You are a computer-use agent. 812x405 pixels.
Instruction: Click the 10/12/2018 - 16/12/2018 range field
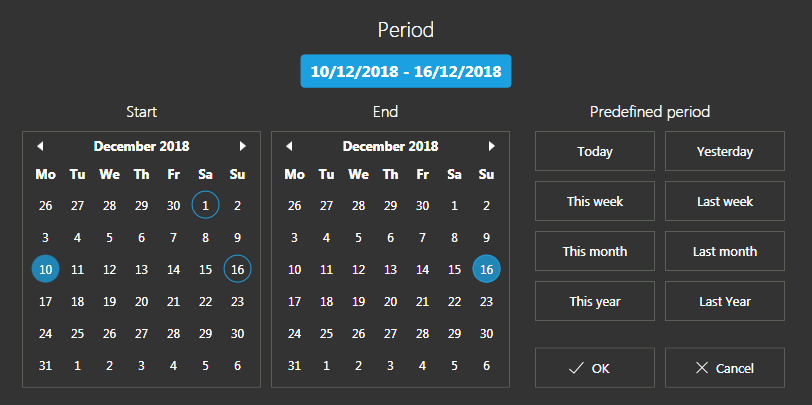[406, 71]
